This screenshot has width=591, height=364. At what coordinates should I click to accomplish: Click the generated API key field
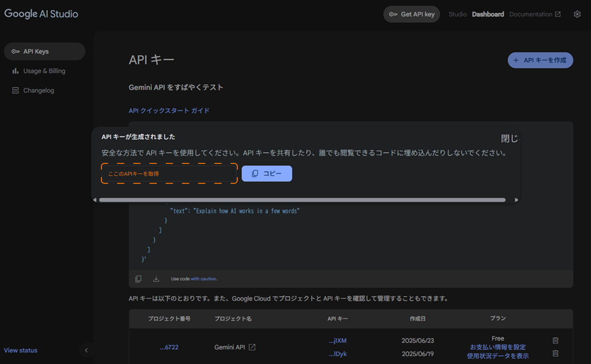(169, 174)
